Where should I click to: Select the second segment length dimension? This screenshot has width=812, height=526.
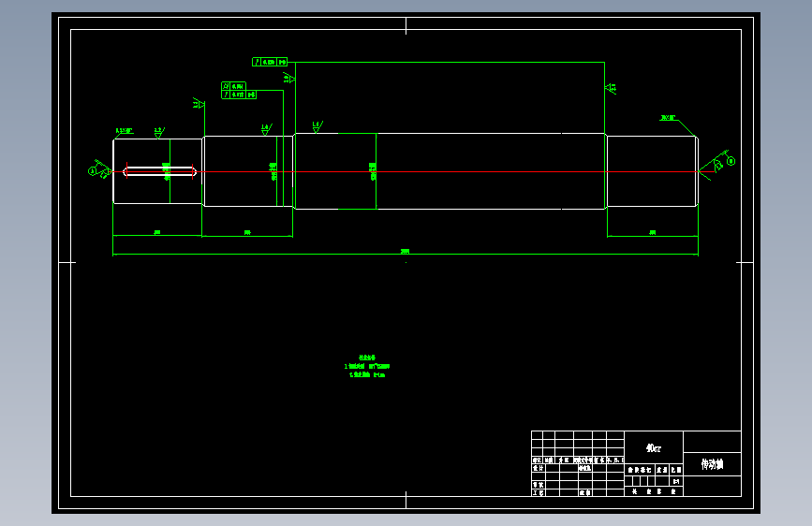[247, 232]
